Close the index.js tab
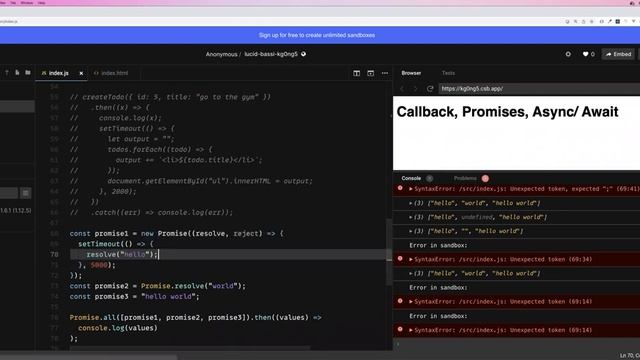The image size is (640, 360). coord(81,73)
